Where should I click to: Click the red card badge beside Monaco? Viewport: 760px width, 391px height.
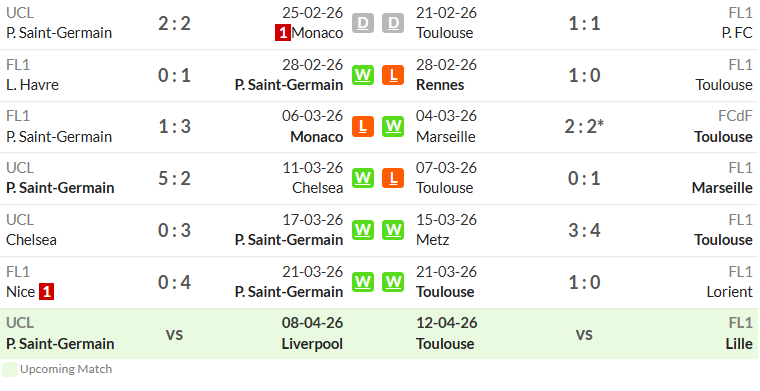coord(283,33)
